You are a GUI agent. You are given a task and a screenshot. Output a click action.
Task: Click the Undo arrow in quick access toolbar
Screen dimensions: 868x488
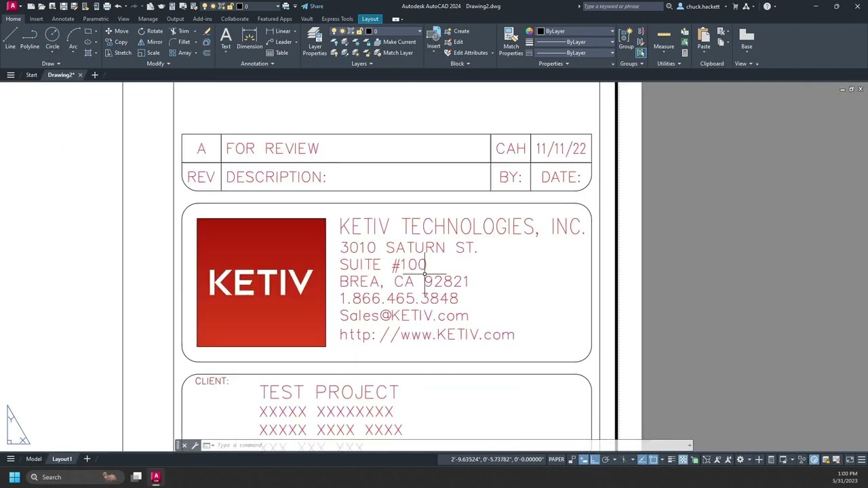118,6
